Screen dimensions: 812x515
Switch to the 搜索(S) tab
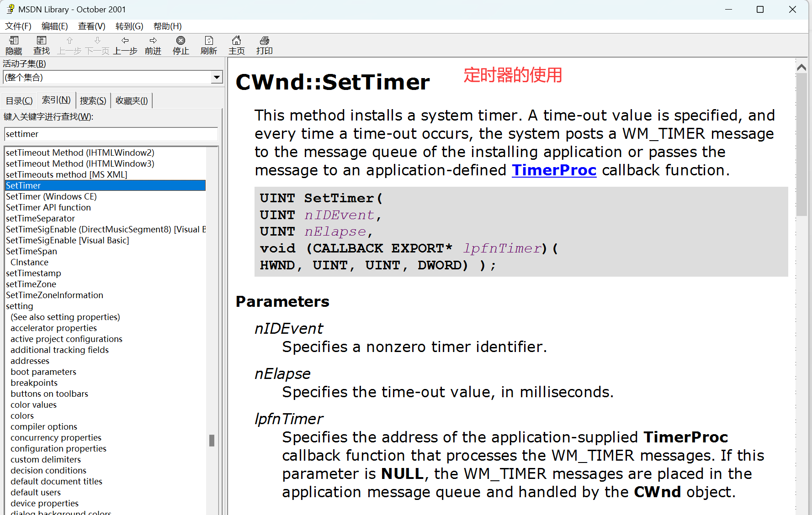93,100
